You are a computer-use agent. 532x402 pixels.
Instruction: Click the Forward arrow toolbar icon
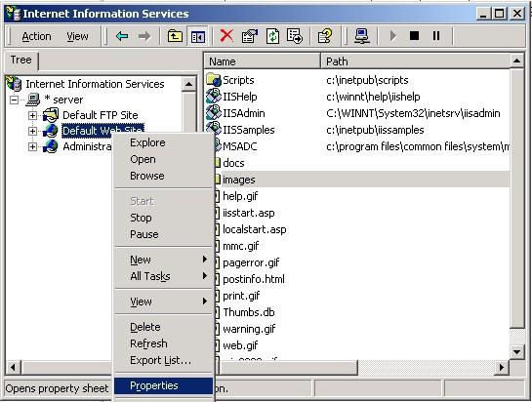click(144, 36)
